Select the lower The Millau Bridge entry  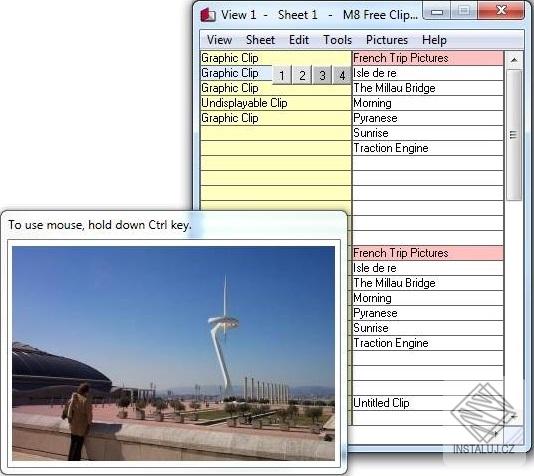[x=428, y=283]
